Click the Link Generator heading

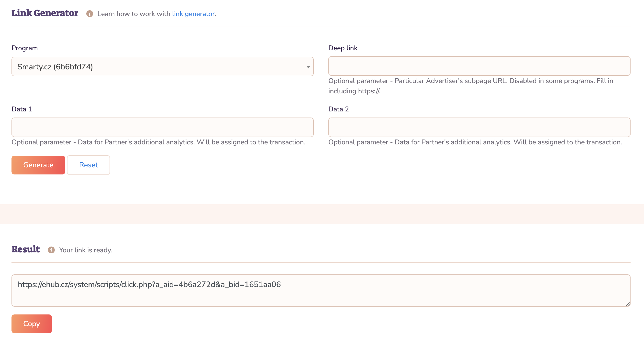(45, 13)
